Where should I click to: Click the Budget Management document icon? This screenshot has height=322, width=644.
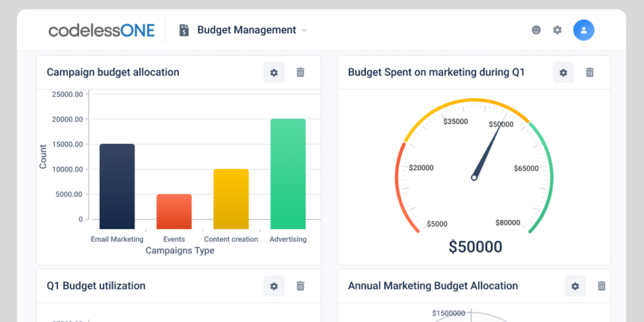click(184, 30)
